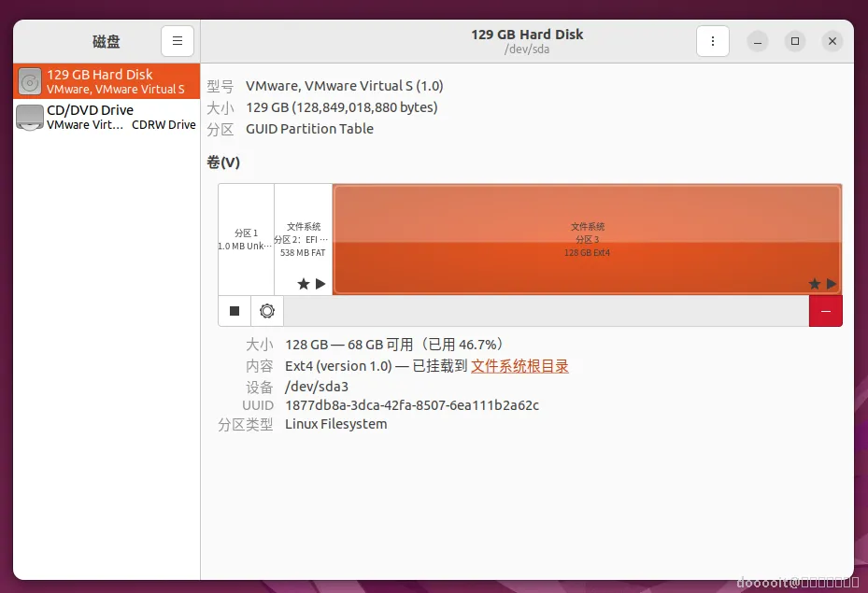Click the star icon on partition 3

click(x=815, y=284)
